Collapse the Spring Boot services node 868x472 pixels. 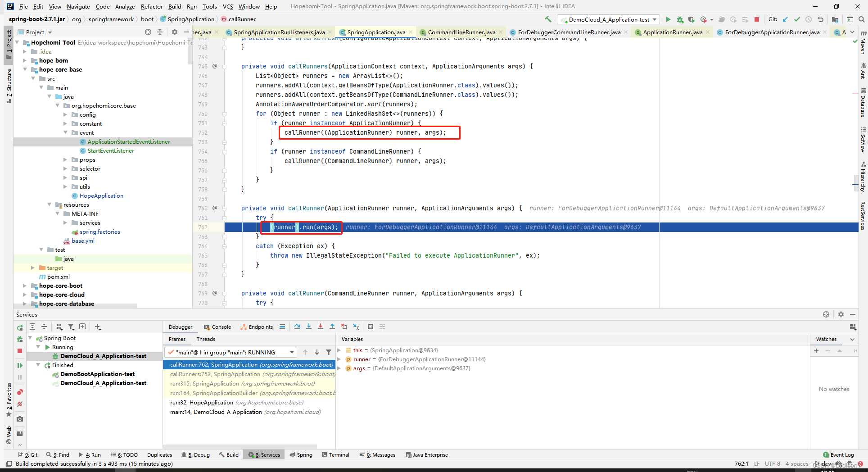30,338
